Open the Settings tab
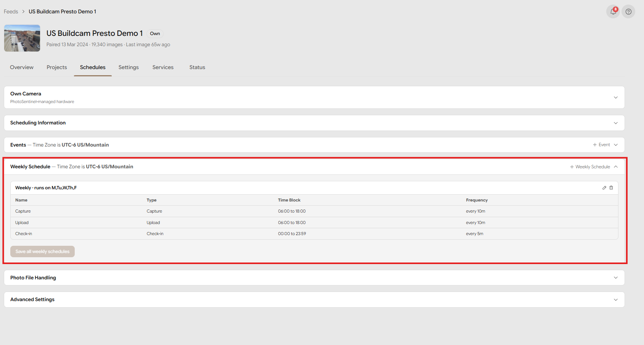The width and height of the screenshot is (644, 345). [x=128, y=67]
